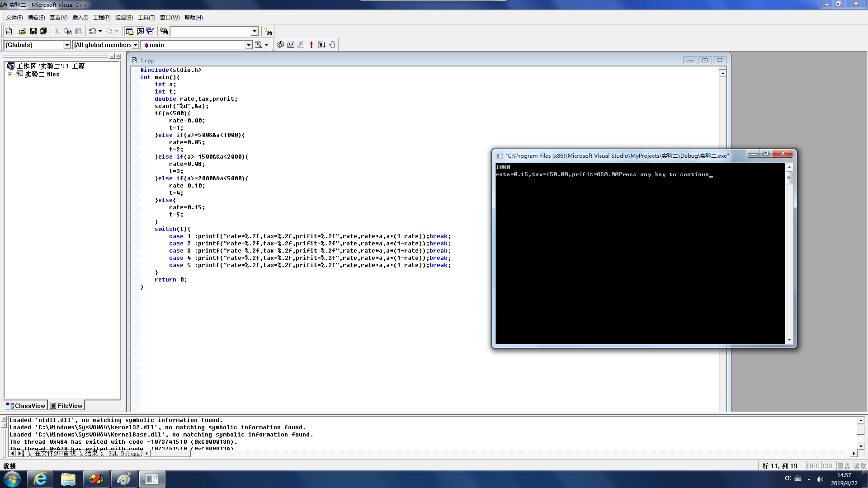Toggle the Workspace panel toolbar button
The width and height of the screenshot is (868, 488).
point(130,31)
